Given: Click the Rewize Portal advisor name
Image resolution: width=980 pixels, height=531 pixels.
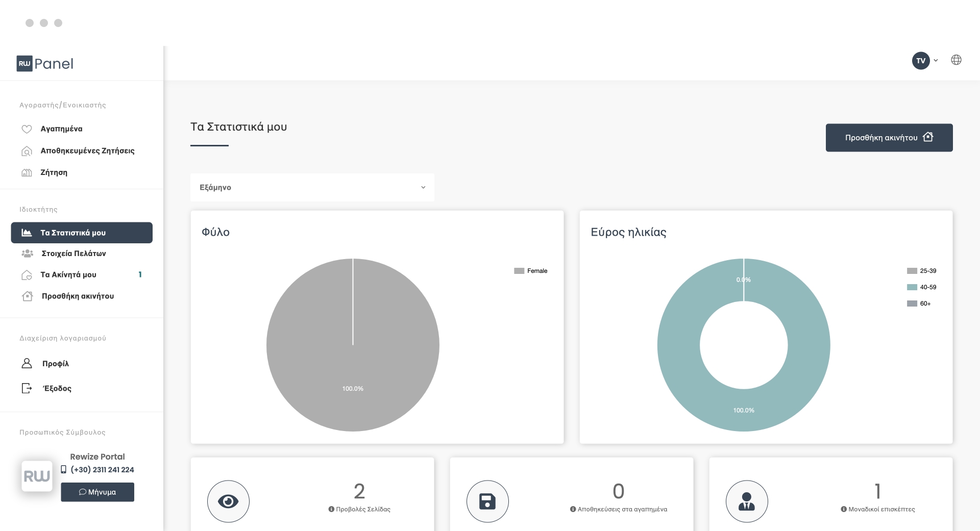Looking at the screenshot, I should coord(97,457).
